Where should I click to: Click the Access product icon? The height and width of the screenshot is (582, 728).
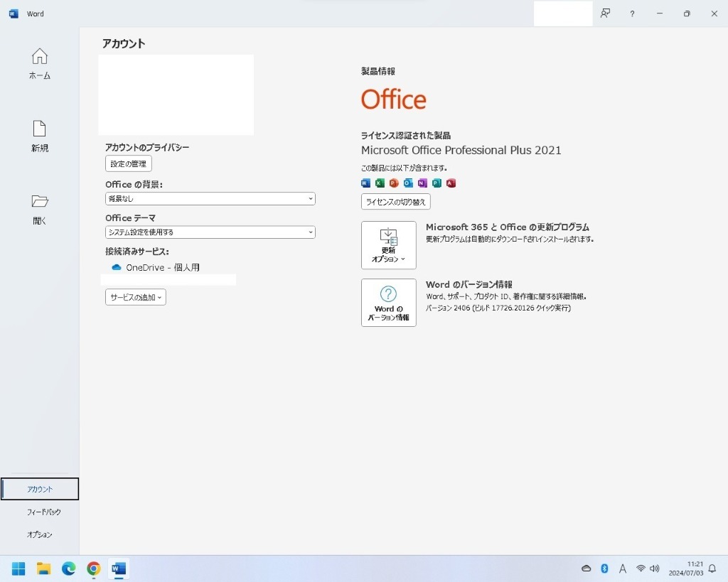click(x=451, y=183)
